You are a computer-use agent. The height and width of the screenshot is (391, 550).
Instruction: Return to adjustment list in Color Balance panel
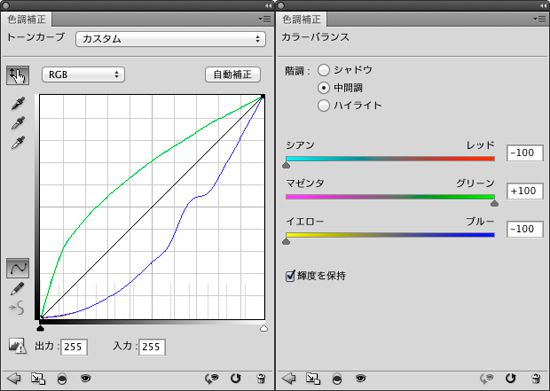(289, 378)
